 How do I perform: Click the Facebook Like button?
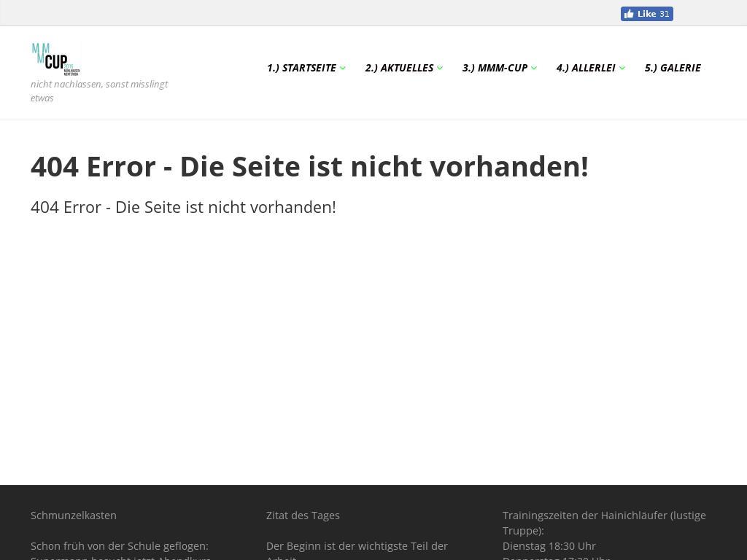coord(646,14)
